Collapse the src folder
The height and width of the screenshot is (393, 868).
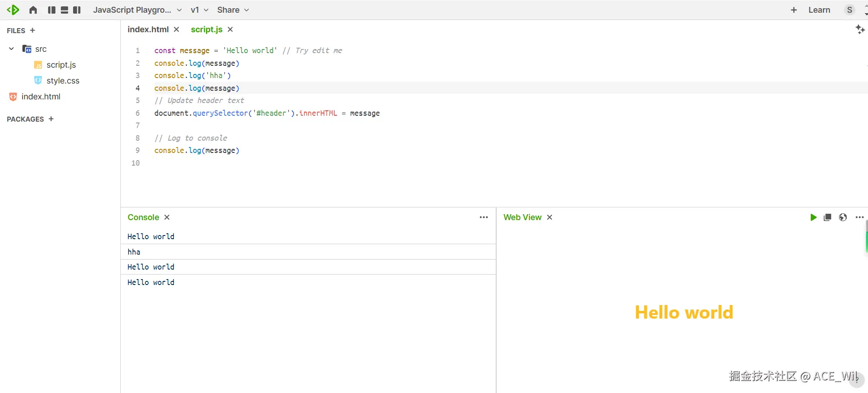(11, 49)
